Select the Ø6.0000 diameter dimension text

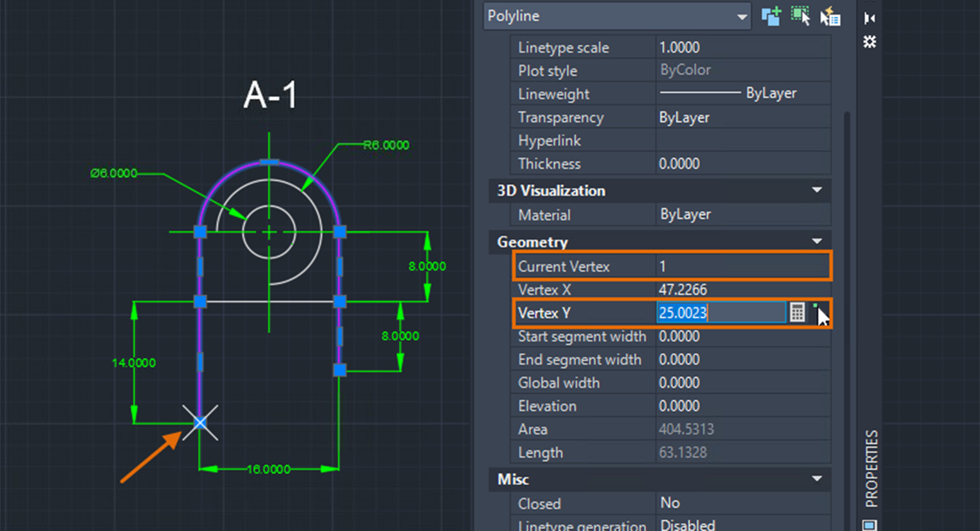[114, 173]
